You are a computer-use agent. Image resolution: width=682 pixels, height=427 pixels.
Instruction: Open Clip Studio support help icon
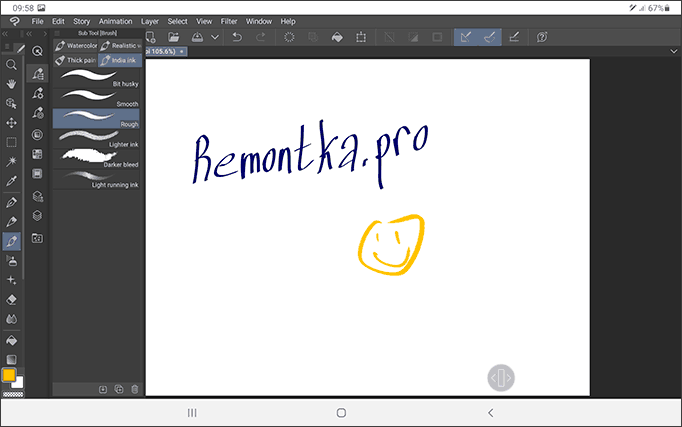[x=542, y=37]
